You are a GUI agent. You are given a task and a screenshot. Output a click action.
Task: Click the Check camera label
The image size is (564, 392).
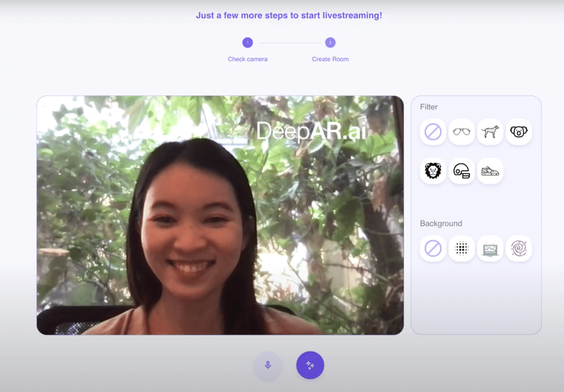(x=248, y=59)
